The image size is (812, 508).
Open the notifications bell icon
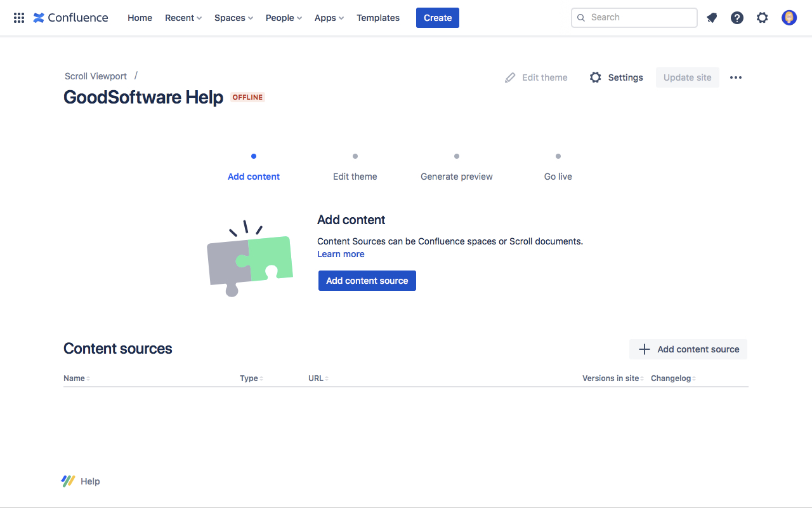coord(712,18)
